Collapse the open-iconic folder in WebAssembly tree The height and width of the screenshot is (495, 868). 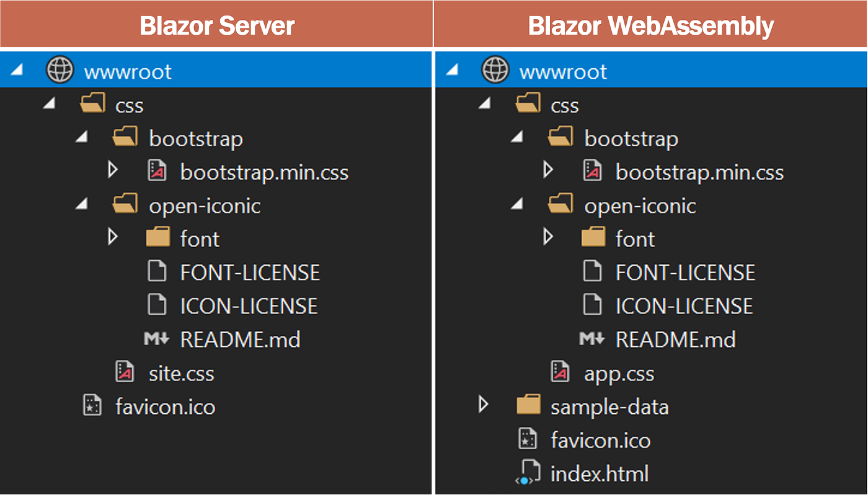click(517, 204)
